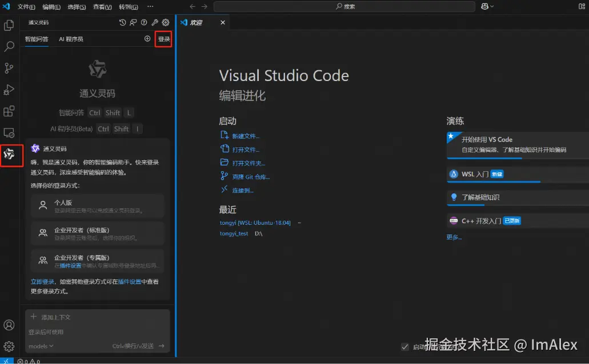Open the Remote Explorer view
The image size is (589, 364).
[x=9, y=133]
